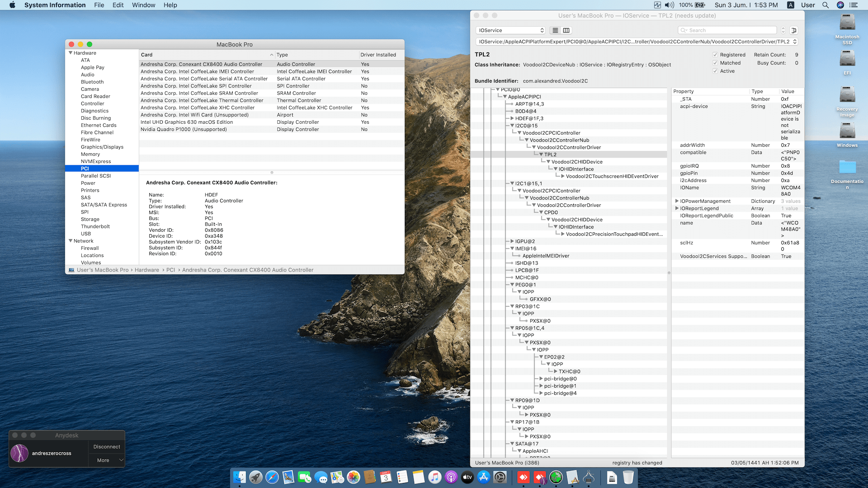The height and width of the screenshot is (488, 868).
Task: Switch to list view in IORegistryExplorer toolbar
Action: coord(555,30)
